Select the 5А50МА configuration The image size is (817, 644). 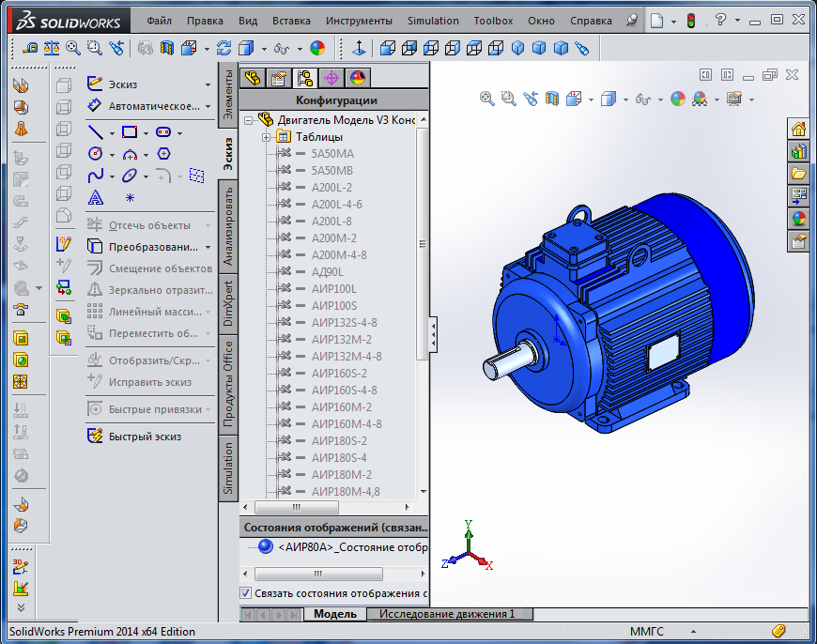click(332, 154)
